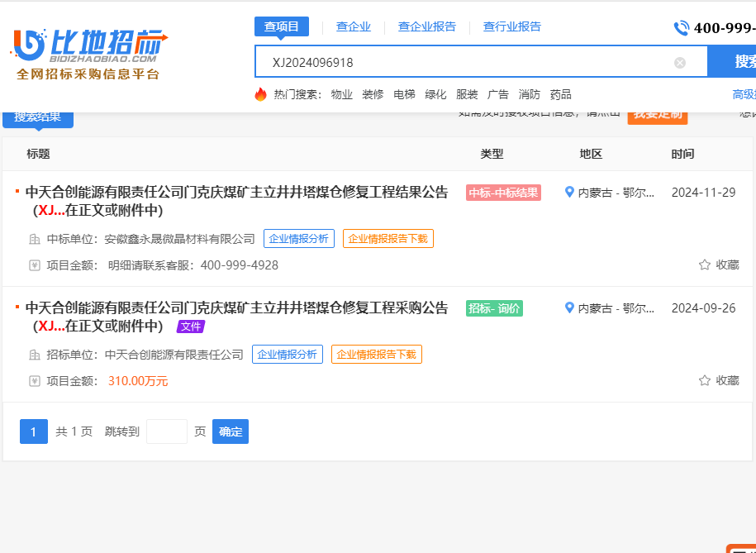Click the yen icon beside 310.00万元
Screen dimensions: 756x553
(35, 381)
